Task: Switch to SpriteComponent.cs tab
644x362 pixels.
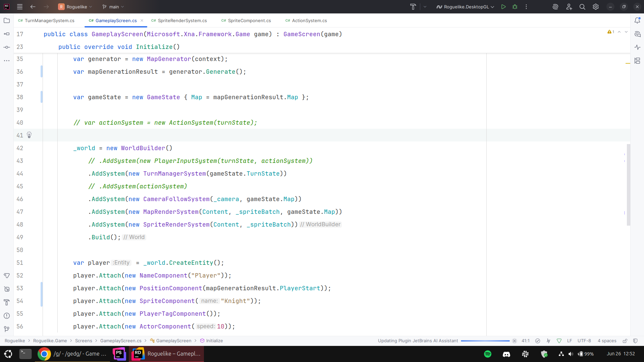Action: [x=246, y=20]
